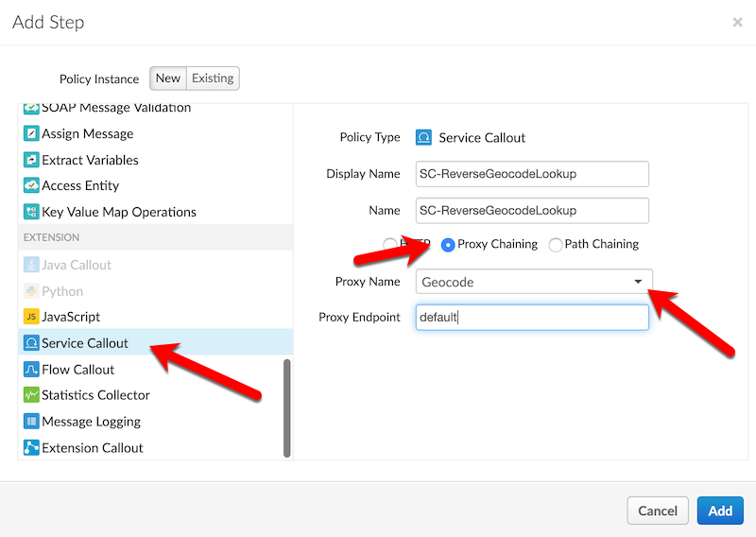This screenshot has height=537, width=756.
Task: Select the JavaScript policy label
Action: pos(71,317)
